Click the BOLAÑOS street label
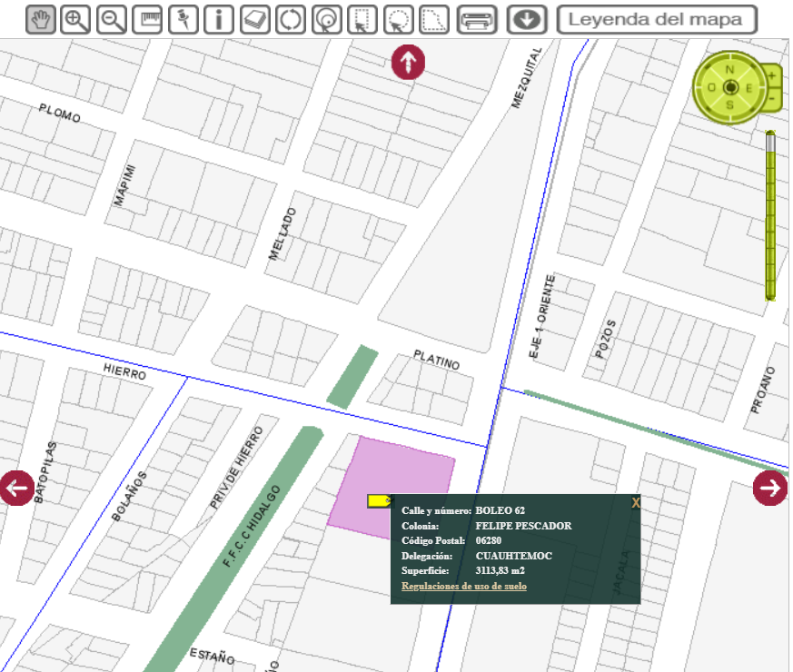The height and width of the screenshot is (672, 793). click(x=130, y=497)
